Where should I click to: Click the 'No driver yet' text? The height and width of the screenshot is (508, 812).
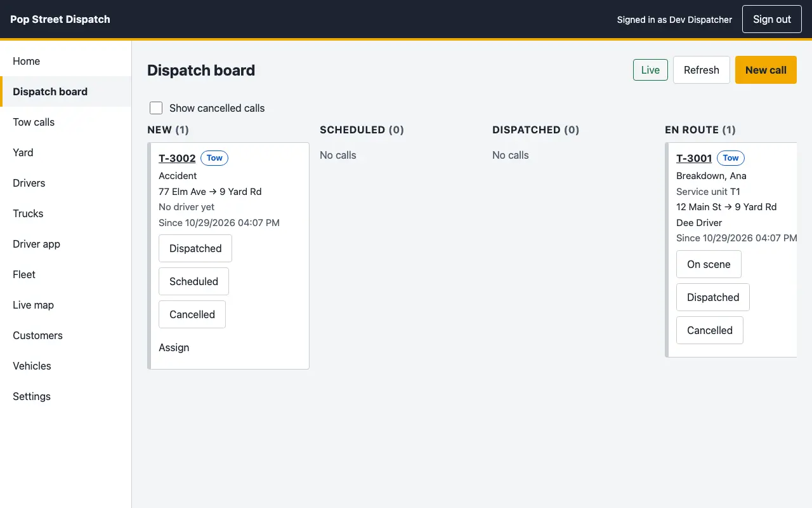[187, 207]
